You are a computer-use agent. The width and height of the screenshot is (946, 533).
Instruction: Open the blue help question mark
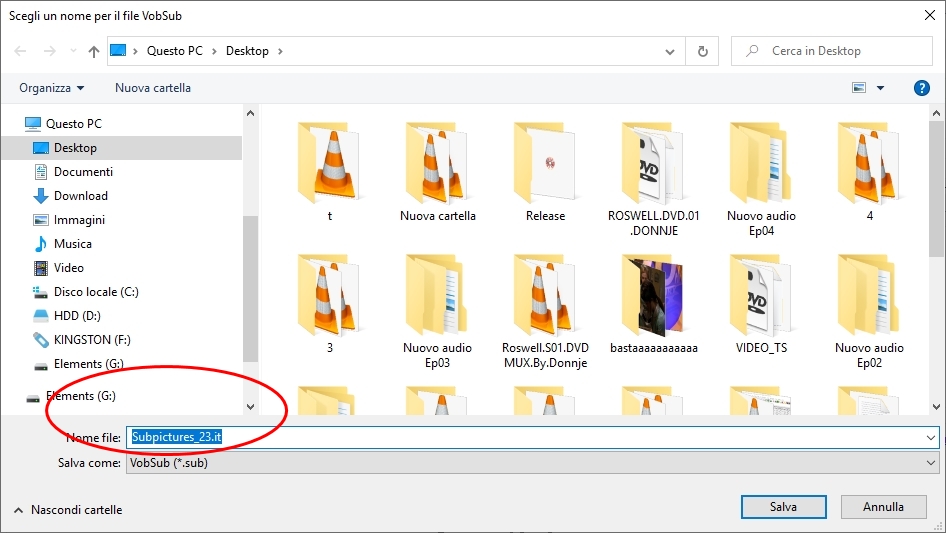tap(921, 88)
